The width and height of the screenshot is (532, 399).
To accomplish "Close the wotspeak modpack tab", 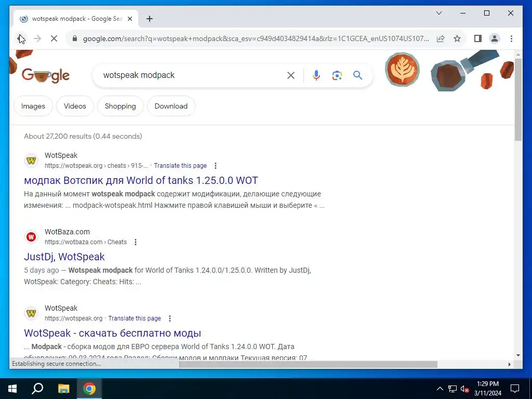I will point(129,19).
